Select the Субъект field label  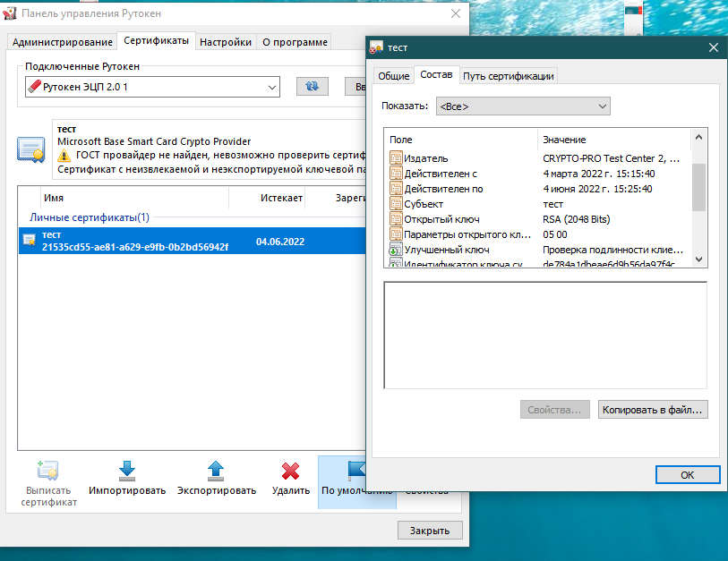(x=424, y=204)
